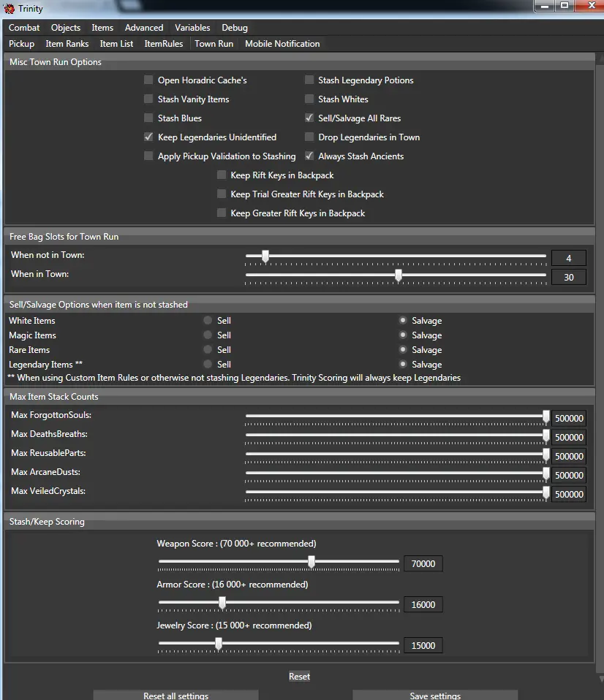This screenshot has width=604, height=700.
Task: Open the Mobile Notification tab
Action: pos(282,44)
